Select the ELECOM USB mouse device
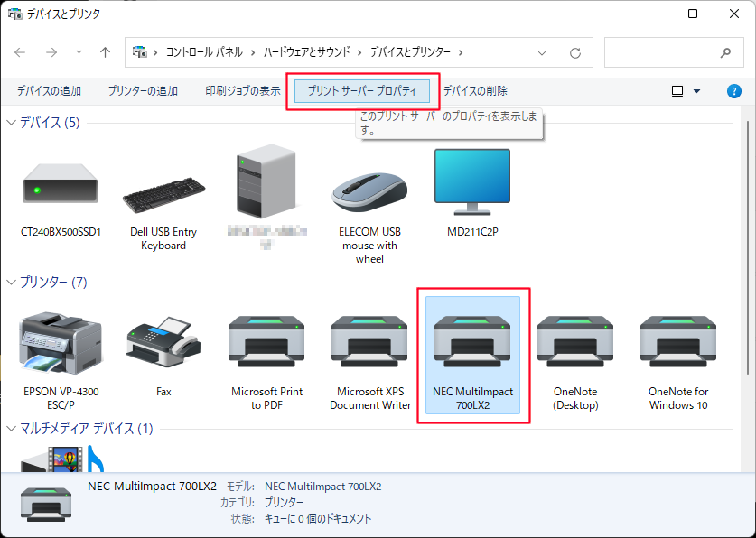 click(x=369, y=192)
